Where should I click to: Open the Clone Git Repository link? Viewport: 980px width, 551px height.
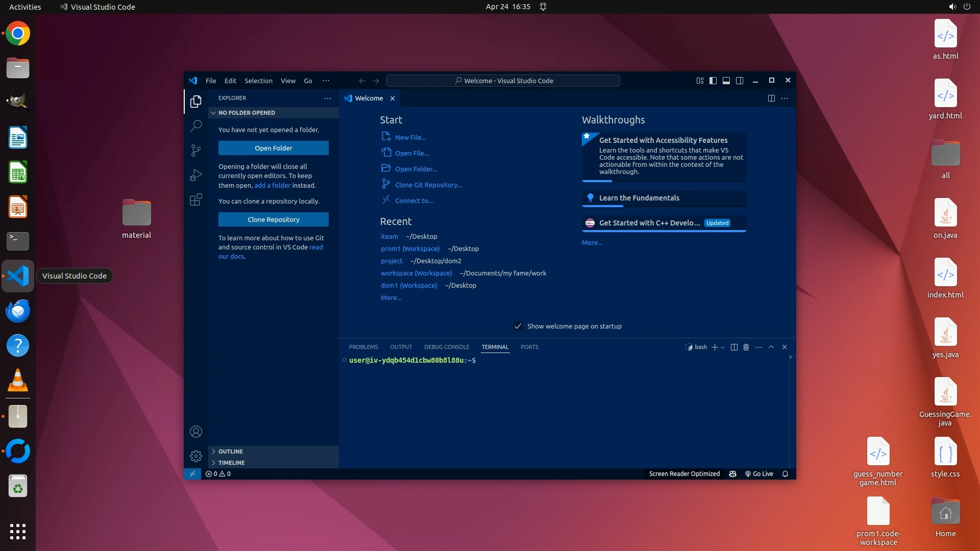[x=428, y=185]
